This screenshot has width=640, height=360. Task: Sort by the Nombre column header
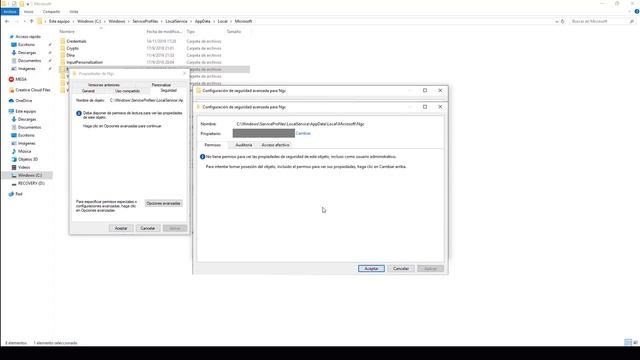67,31
